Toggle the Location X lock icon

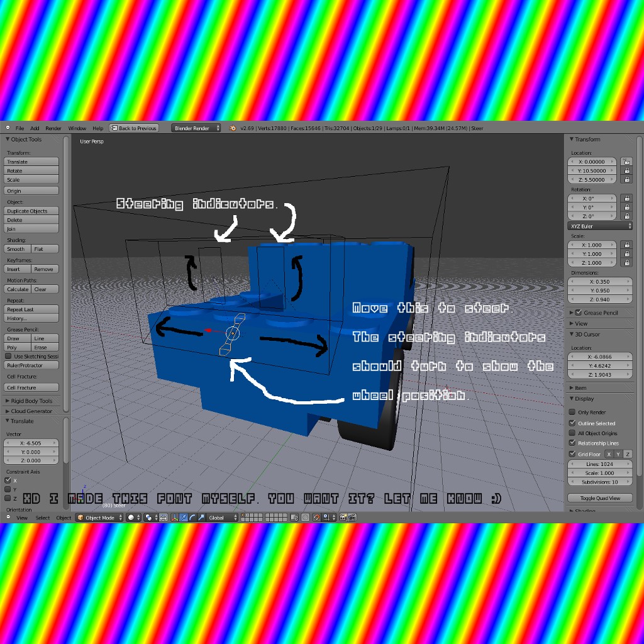pyautogui.click(x=626, y=162)
